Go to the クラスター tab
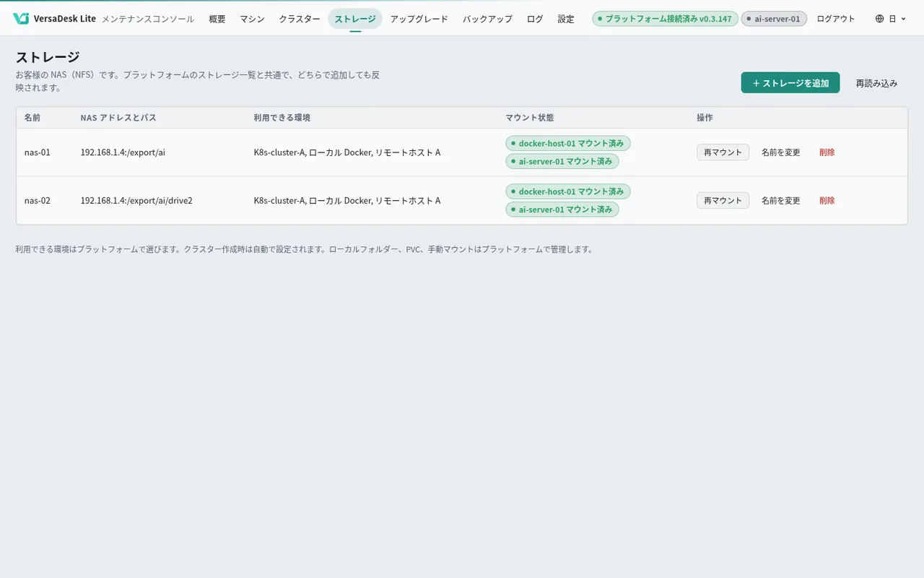Screen dimensions: 924x578 click(x=300, y=19)
